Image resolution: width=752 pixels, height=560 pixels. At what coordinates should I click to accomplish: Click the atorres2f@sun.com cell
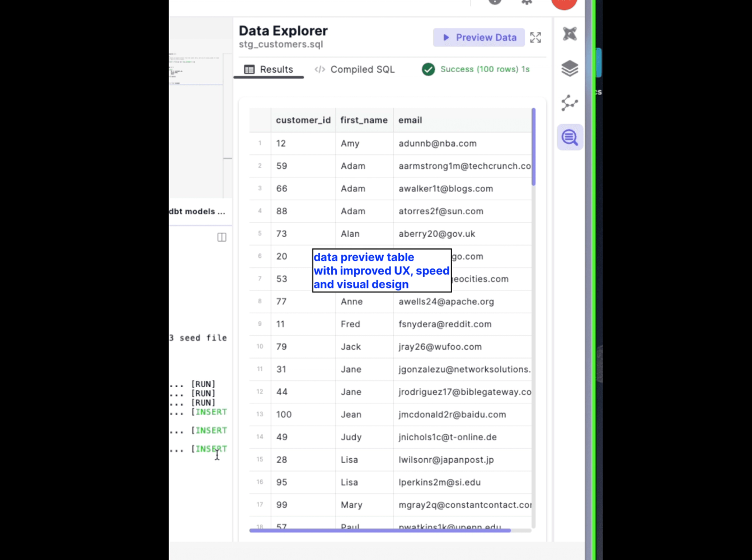pyautogui.click(x=462, y=211)
